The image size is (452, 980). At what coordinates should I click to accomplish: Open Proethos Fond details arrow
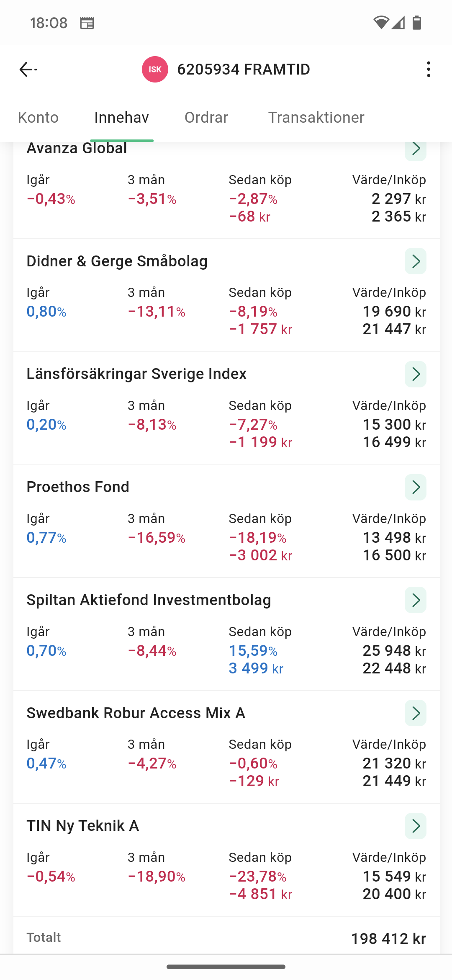click(x=415, y=487)
